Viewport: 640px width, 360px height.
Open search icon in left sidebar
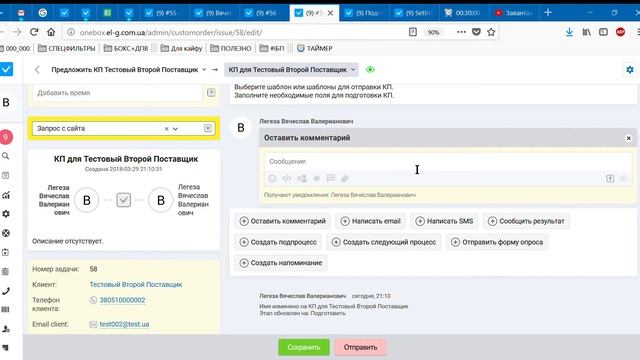(6, 156)
